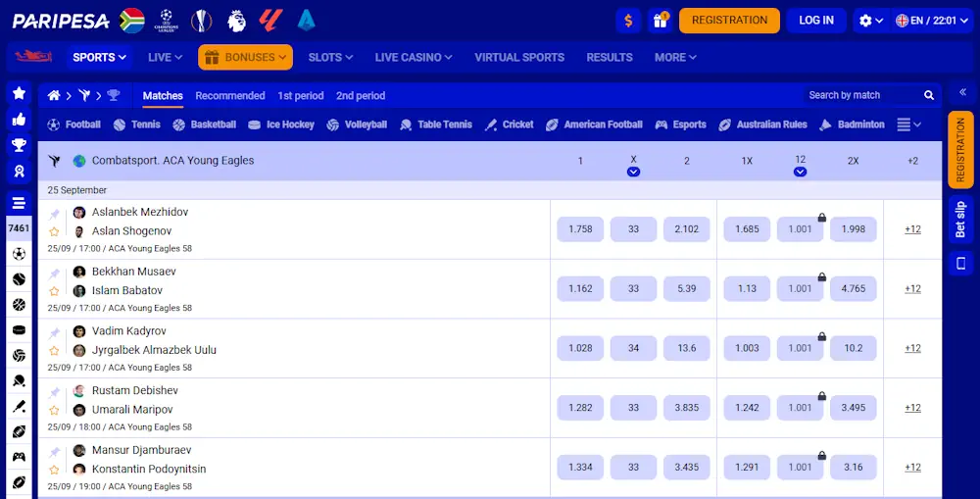Select the Recommended tab
This screenshot has height=499, width=980.
pos(229,95)
